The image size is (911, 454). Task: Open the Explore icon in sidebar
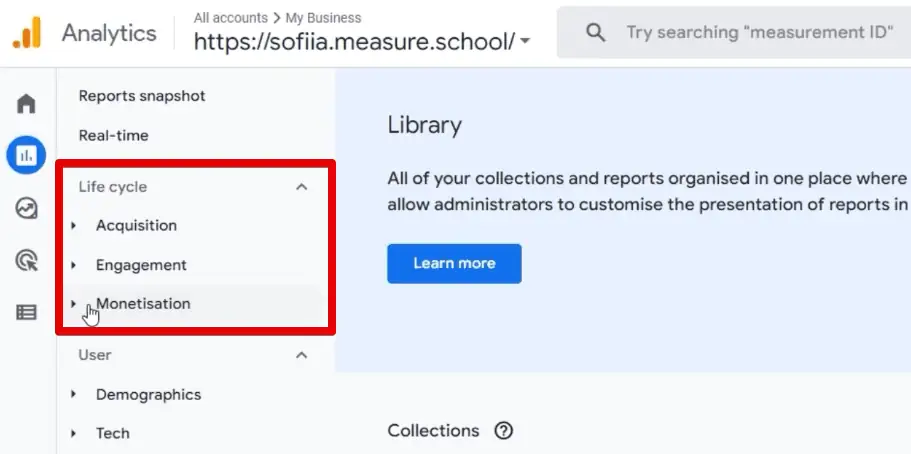26,208
